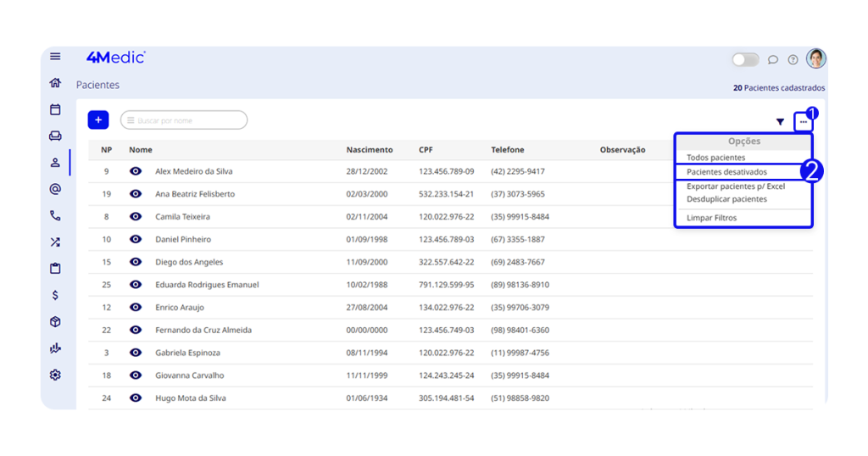Screen dimensions: 868x456
Task: Click the chat bubble icon in header
Action: coord(773,60)
